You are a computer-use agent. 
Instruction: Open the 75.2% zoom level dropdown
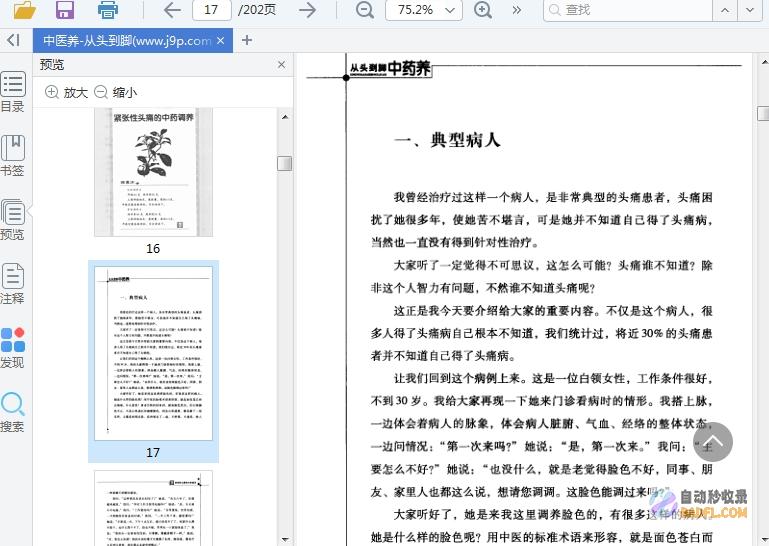(x=424, y=10)
